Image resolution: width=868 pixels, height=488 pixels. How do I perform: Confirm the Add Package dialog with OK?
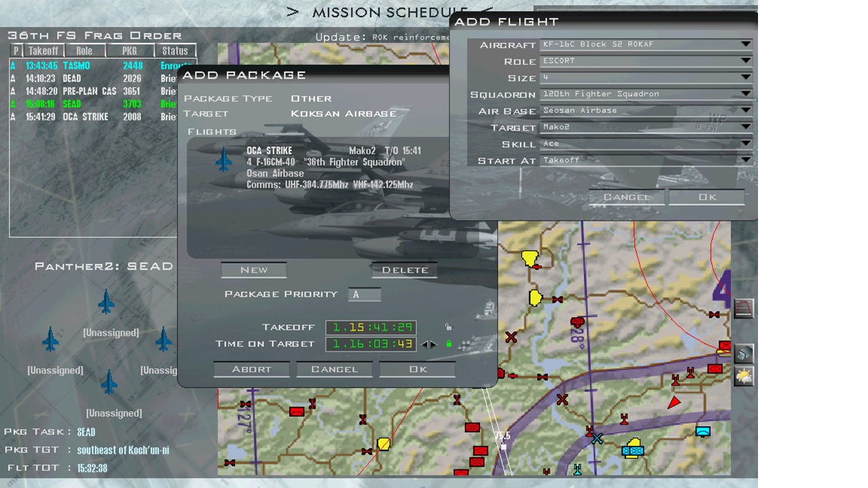coord(417,369)
